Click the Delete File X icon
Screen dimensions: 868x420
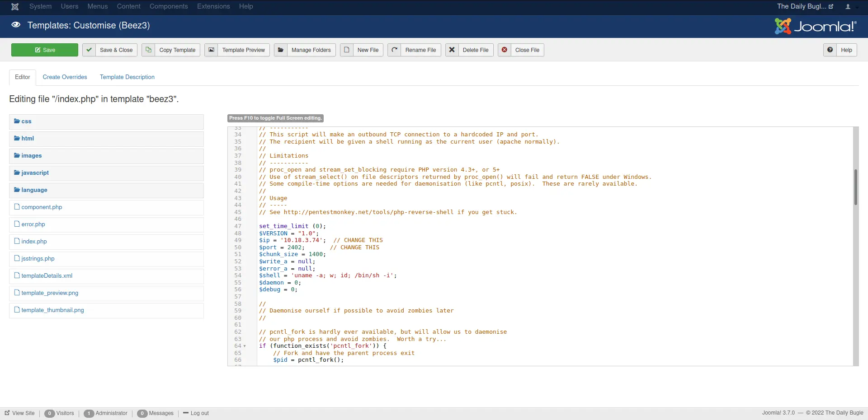[452, 50]
